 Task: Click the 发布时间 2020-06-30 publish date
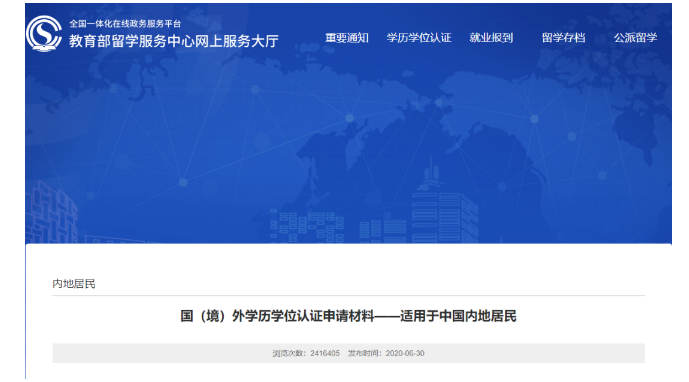386,353
